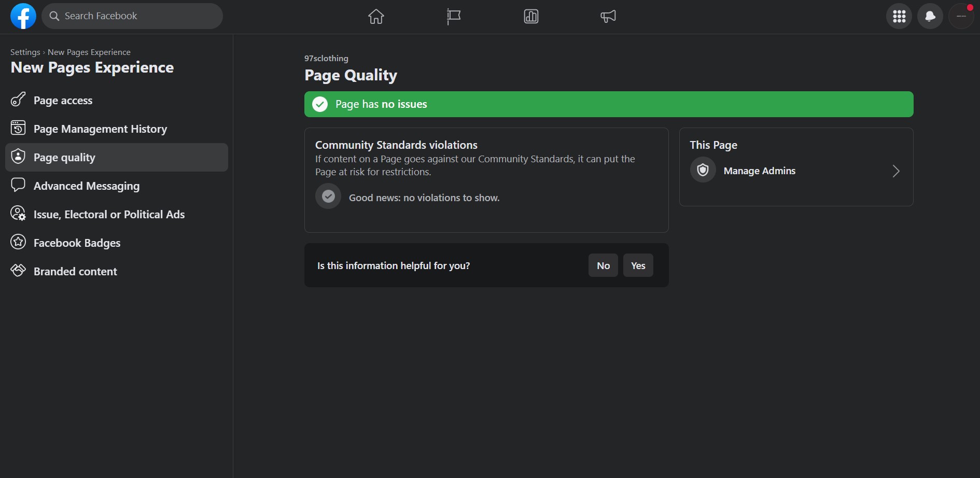The height and width of the screenshot is (478, 980).
Task: Click 'Good news: no violations to show.'
Action: 424,198
